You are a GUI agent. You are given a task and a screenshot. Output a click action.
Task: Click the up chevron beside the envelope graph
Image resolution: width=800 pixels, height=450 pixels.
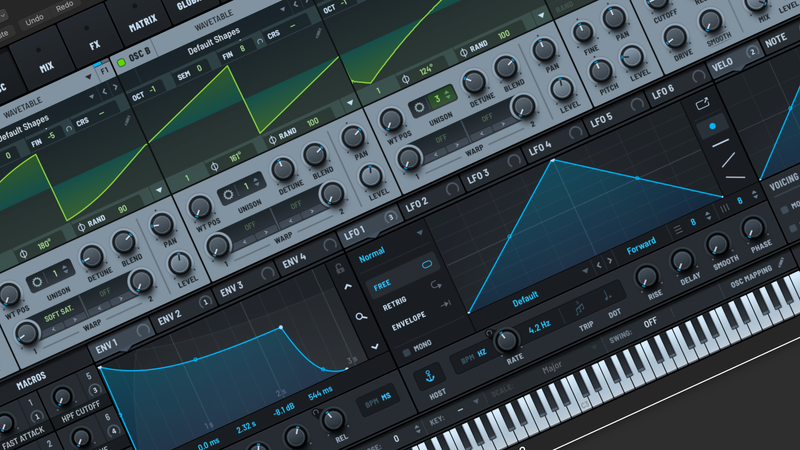click(x=348, y=287)
